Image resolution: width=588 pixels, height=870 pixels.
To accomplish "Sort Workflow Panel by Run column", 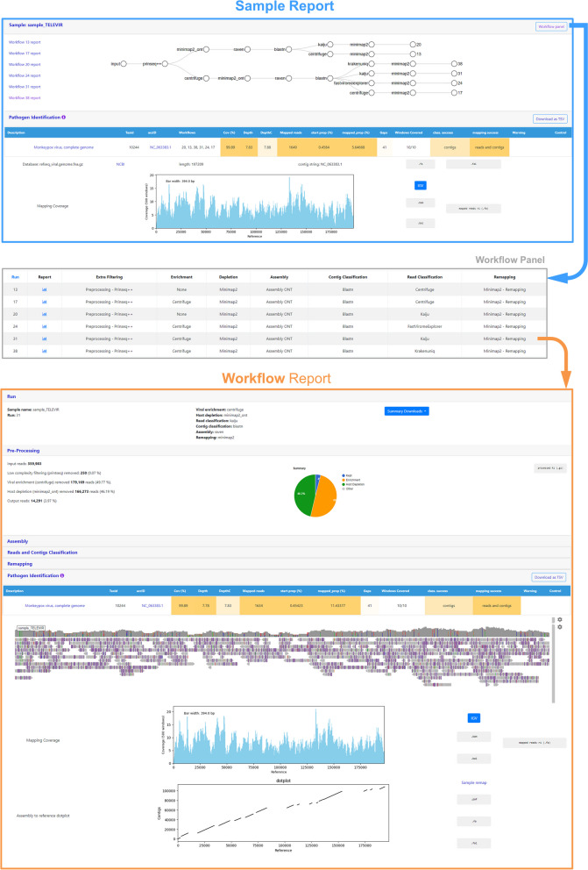I will [16, 277].
